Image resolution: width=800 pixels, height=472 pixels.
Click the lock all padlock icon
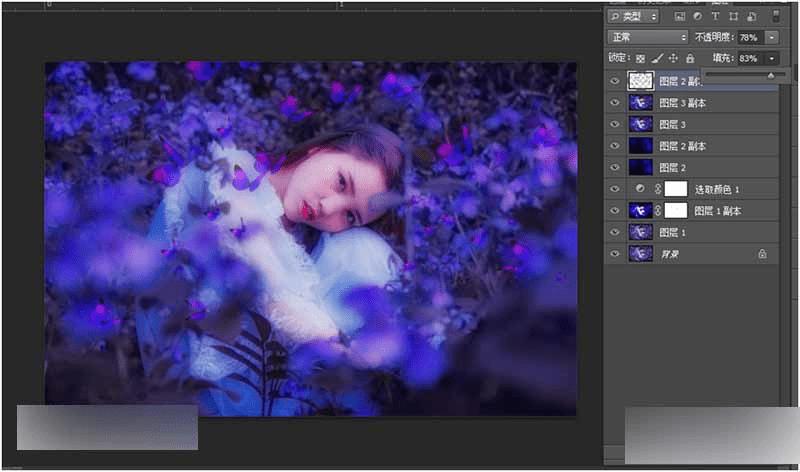690,58
